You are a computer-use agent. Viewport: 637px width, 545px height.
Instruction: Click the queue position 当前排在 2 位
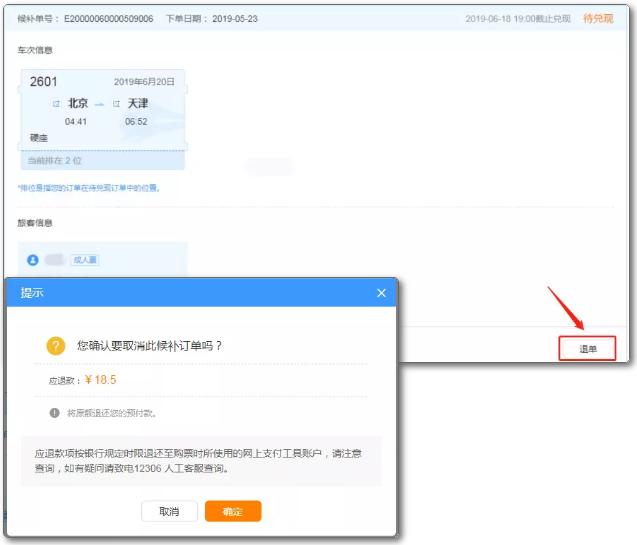click(55, 160)
